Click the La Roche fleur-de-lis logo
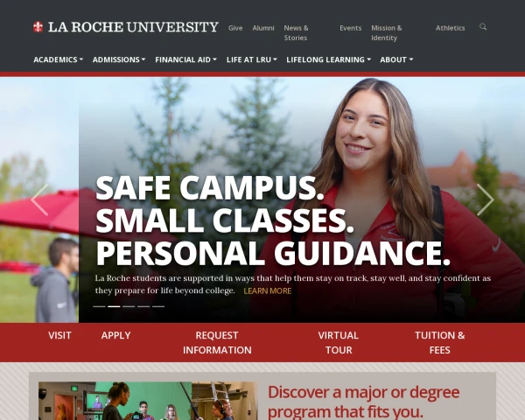This screenshot has width=525, height=420. tap(38, 27)
